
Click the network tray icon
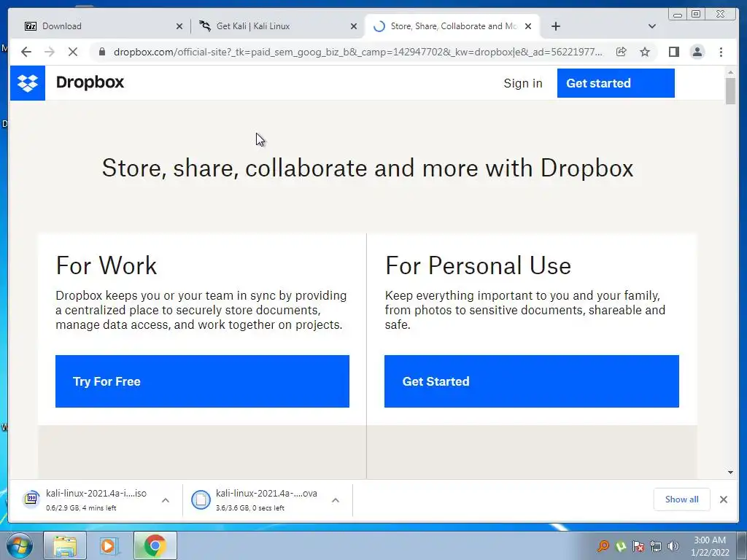pos(656,546)
